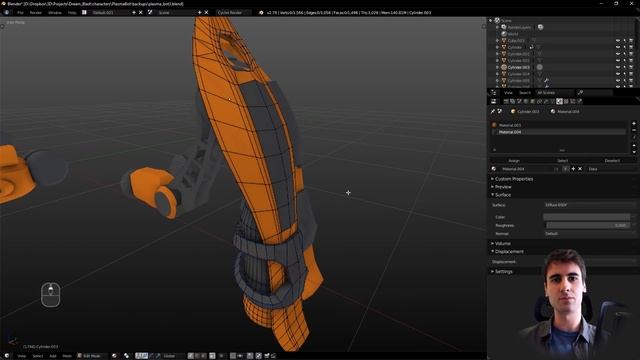Image resolution: width=640 pixels, height=360 pixels.
Task: Click the viewport shading mode icon
Action: [114, 356]
